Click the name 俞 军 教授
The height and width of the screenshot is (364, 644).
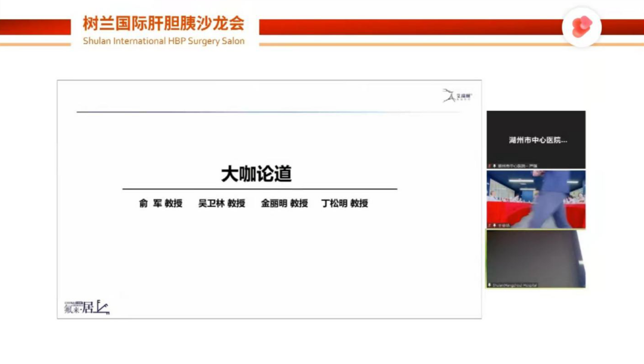point(160,203)
